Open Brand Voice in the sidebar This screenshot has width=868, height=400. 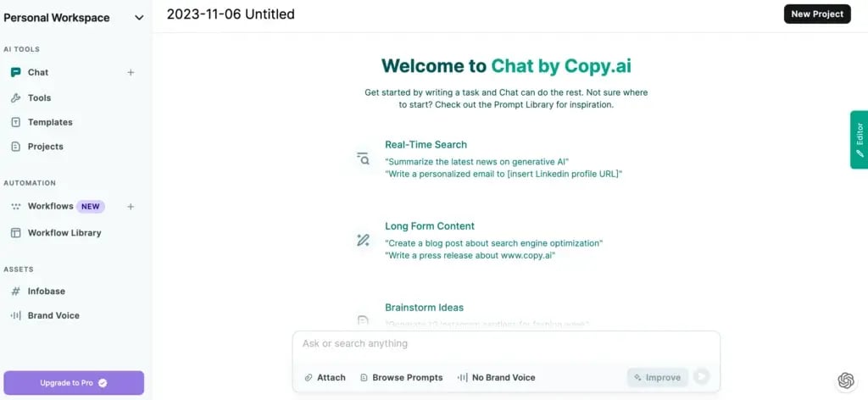pos(53,315)
